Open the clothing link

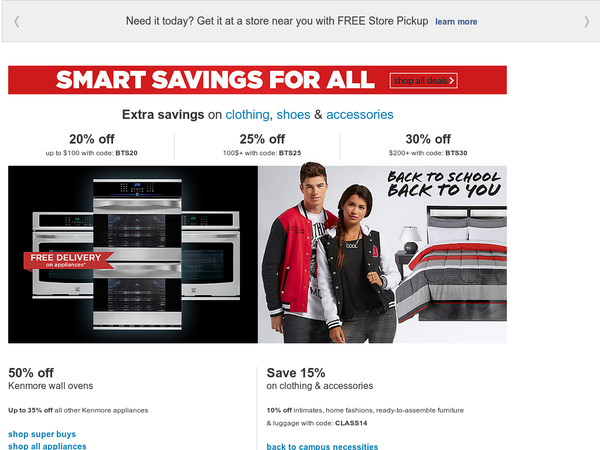point(247,114)
